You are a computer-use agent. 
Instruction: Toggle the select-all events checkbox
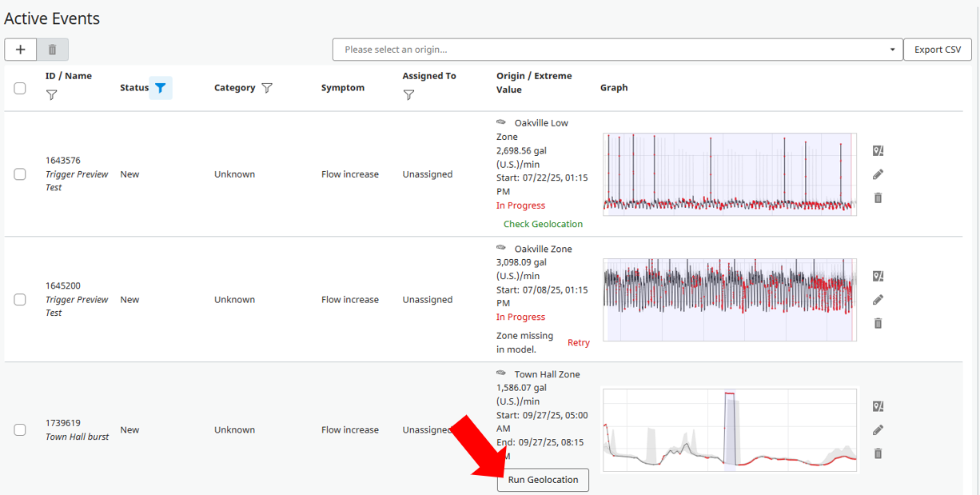(20, 88)
